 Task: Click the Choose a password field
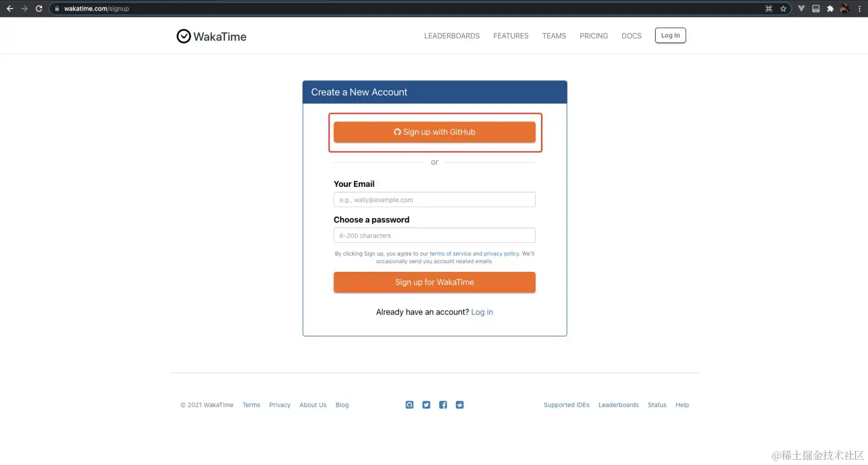435,235
